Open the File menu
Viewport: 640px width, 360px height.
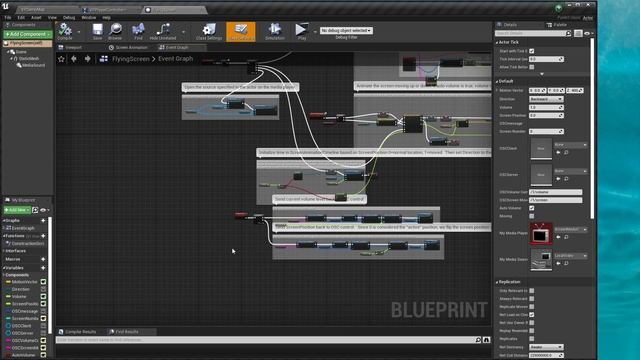coord(8,18)
